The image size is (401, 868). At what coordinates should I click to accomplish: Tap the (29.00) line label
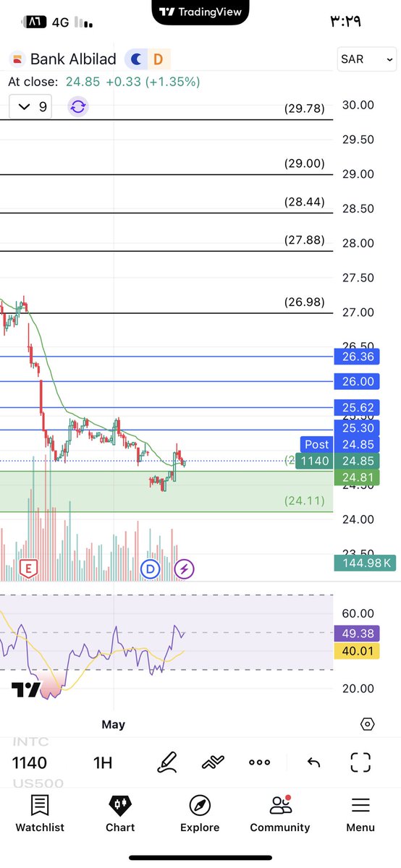(x=304, y=163)
